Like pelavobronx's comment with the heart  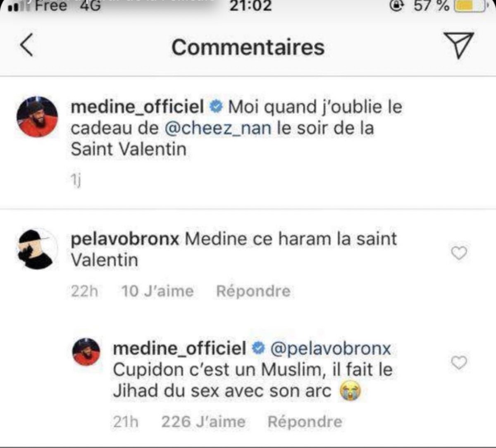click(x=458, y=253)
